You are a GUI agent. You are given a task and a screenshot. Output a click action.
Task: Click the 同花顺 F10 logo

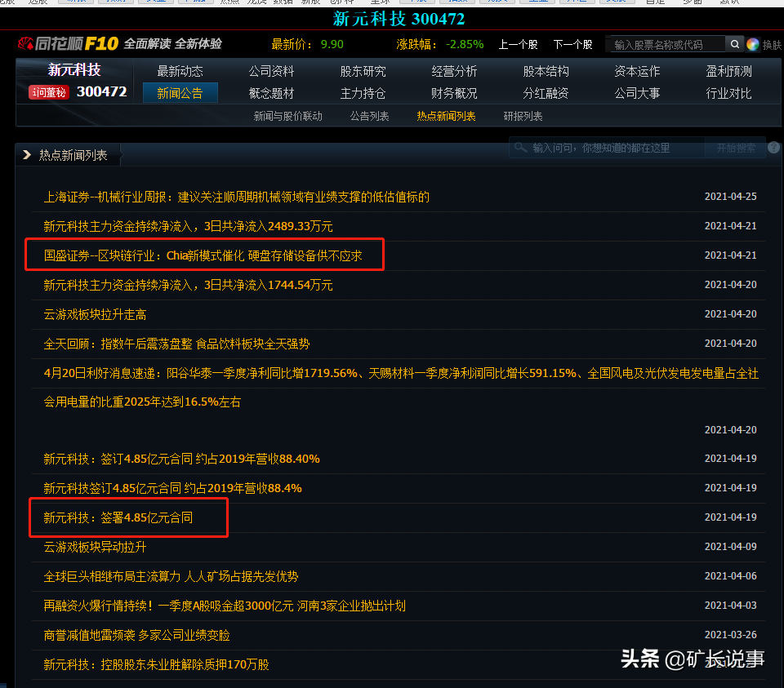(68, 43)
